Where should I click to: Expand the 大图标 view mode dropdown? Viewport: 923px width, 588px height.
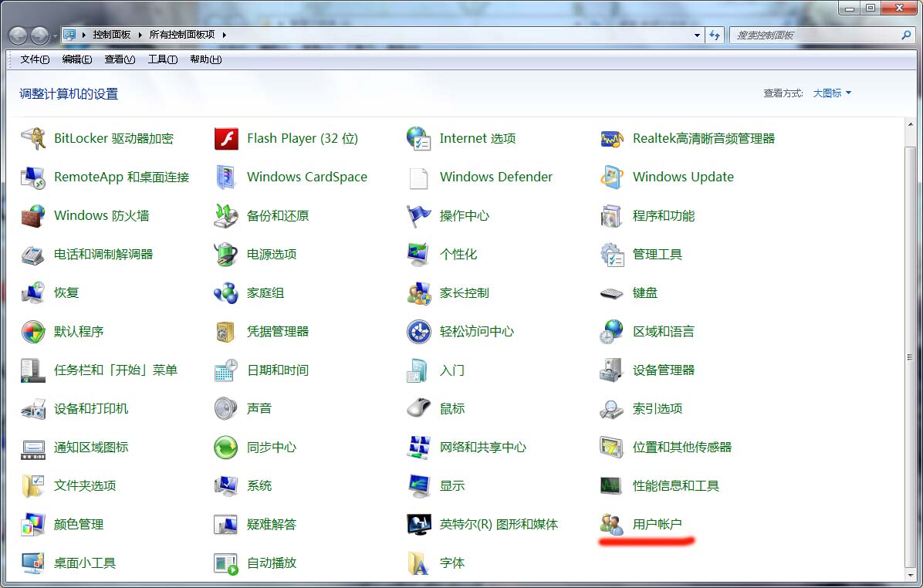pyautogui.click(x=832, y=93)
